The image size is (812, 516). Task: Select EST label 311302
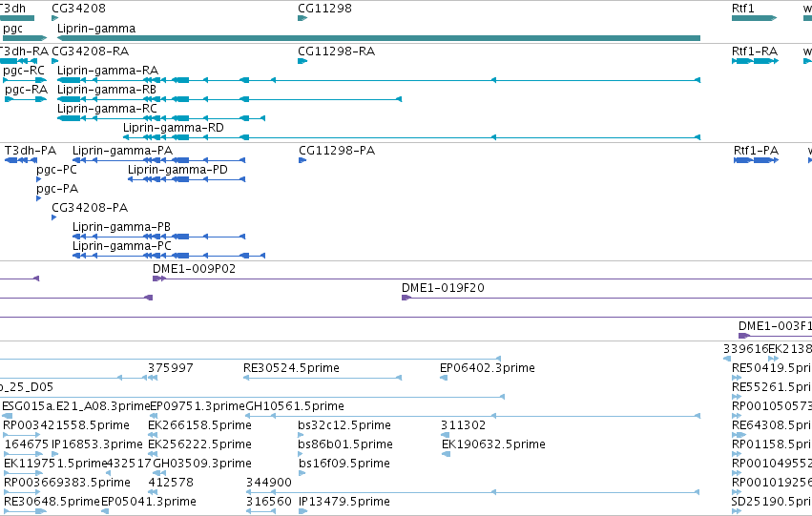(x=463, y=426)
